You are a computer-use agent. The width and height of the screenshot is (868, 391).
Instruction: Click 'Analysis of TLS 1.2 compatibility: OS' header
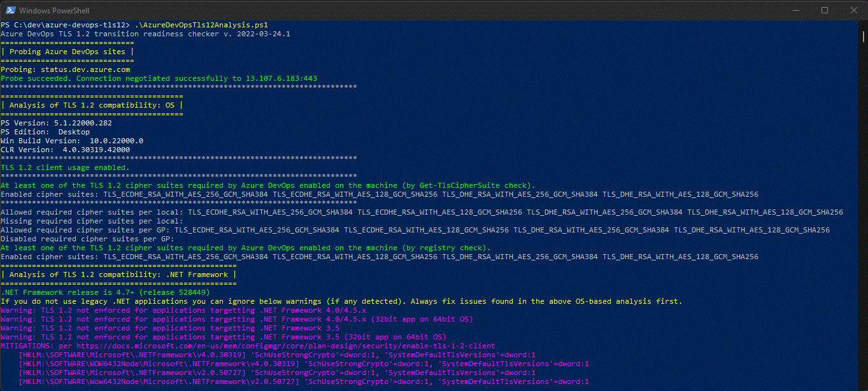(92, 105)
